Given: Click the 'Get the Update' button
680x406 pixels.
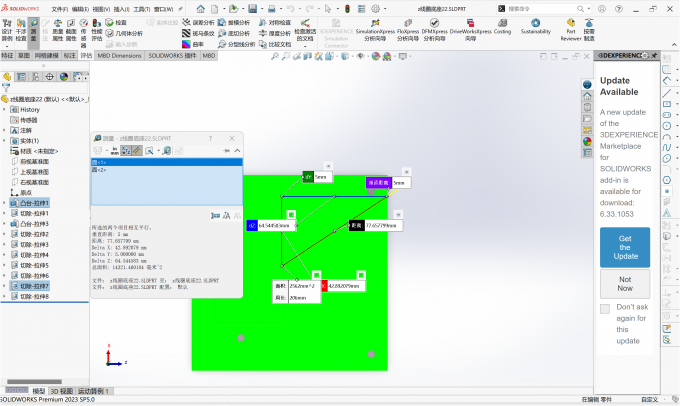Looking at the screenshot, I should 625,247.
